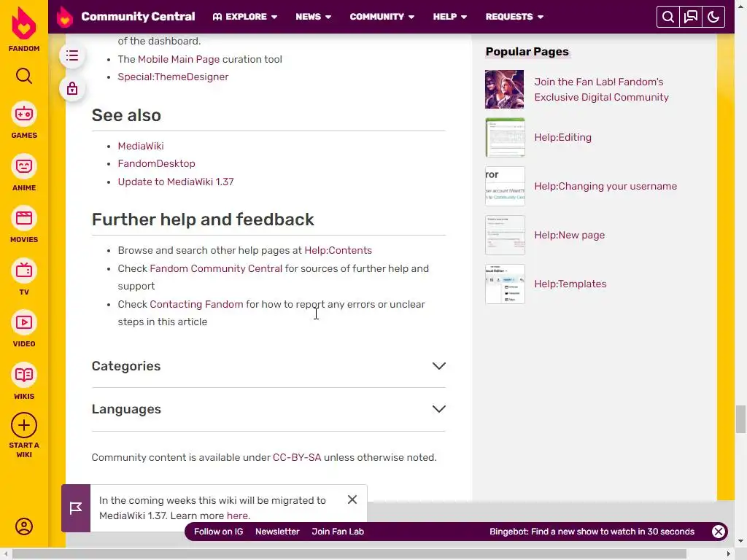Open the Requests dropdown menu
The image size is (747, 560).
(514, 17)
